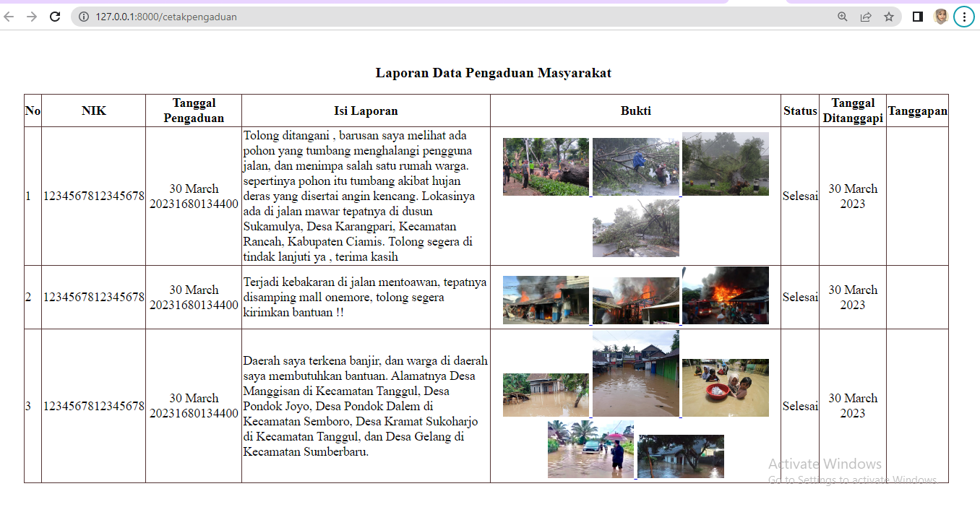Image resolution: width=980 pixels, height=507 pixels.
Task: Open the foggy fallen tree photo in row 1
Action: click(726, 164)
